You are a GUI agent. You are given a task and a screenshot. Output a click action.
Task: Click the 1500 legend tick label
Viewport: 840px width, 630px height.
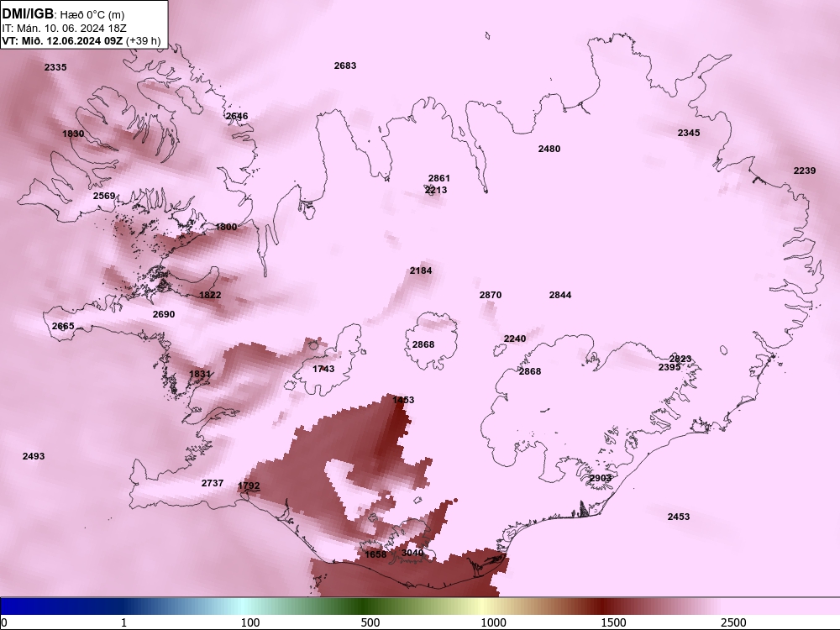click(x=613, y=622)
